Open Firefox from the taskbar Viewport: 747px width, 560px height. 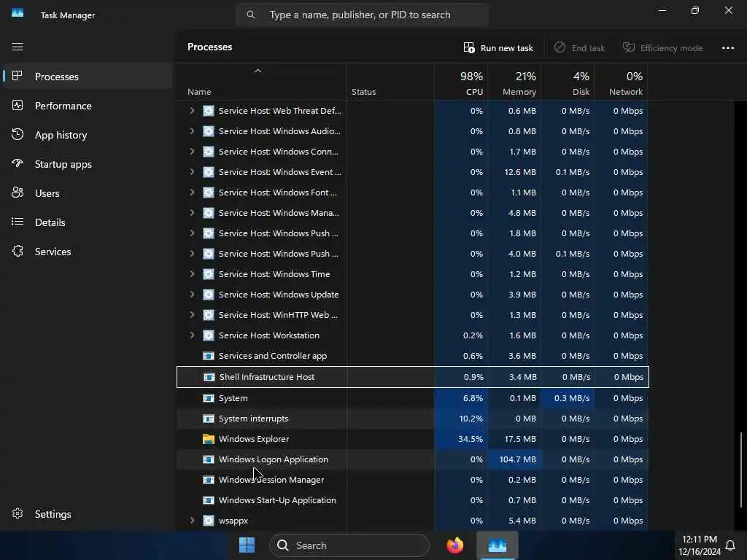coord(455,545)
